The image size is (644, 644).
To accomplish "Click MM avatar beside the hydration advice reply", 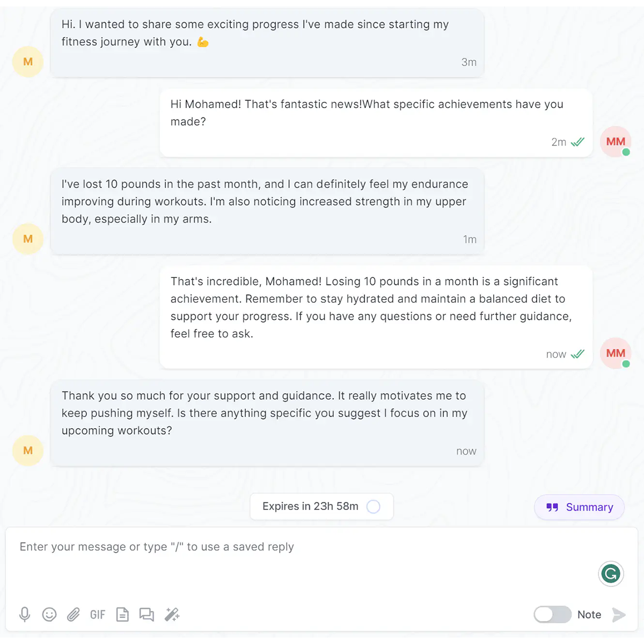I will (x=616, y=353).
